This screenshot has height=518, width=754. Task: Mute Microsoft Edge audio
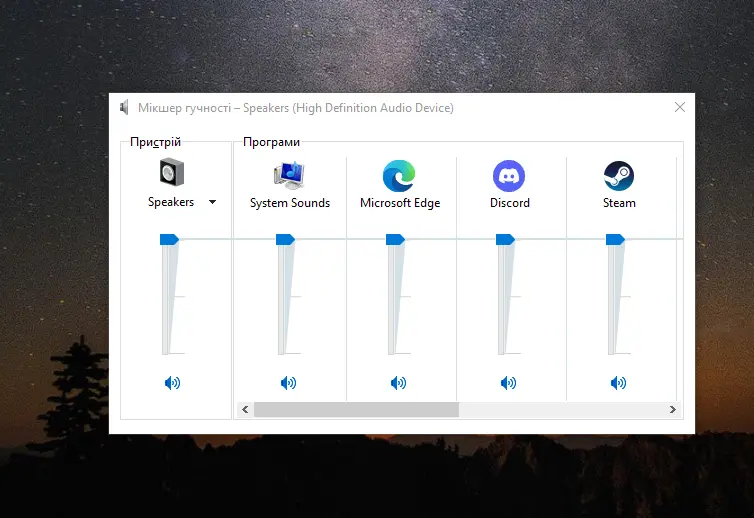point(399,382)
